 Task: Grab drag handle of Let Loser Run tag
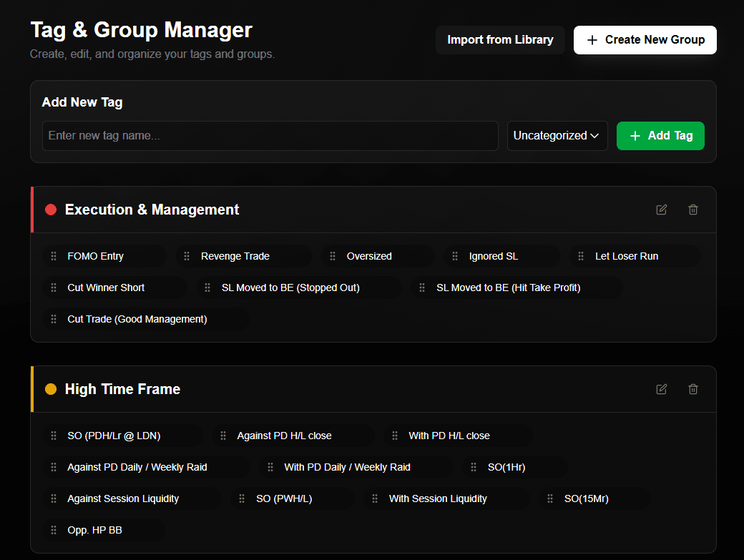[581, 256]
